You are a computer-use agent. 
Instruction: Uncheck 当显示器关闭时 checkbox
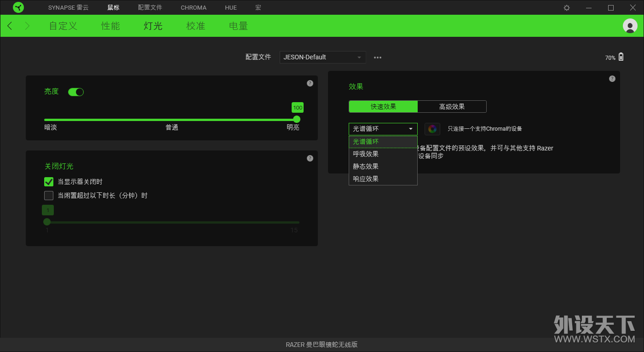49,182
